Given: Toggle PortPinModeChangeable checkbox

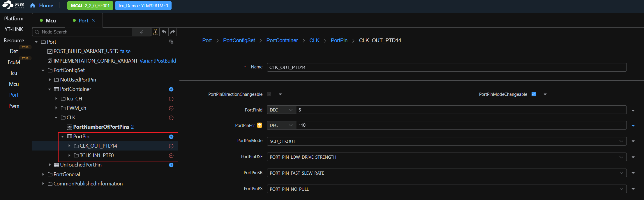Looking at the screenshot, I should tap(534, 94).
